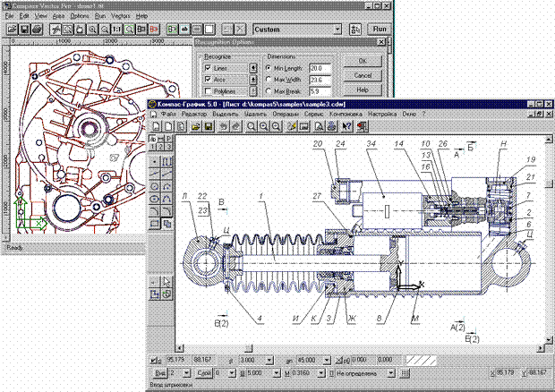Open the Custom preset dropdown

336,29
